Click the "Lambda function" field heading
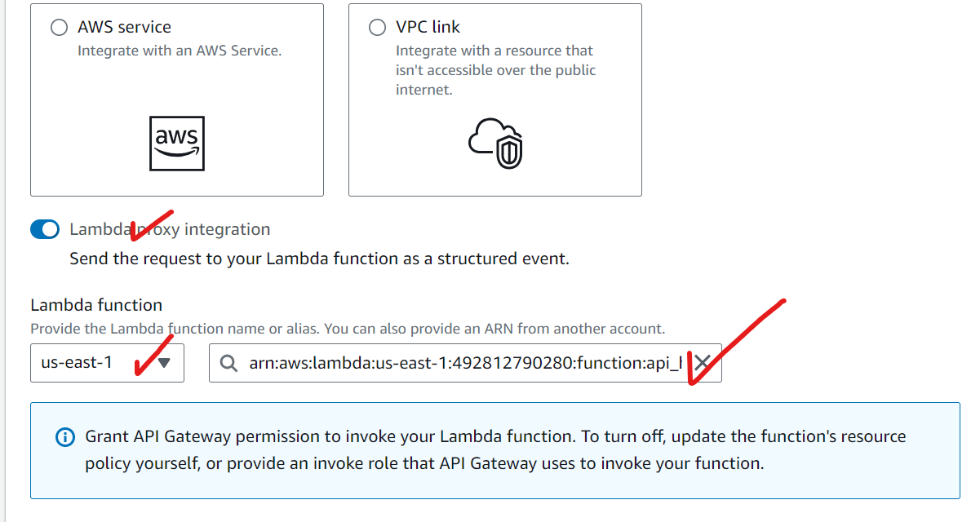 click(x=96, y=305)
